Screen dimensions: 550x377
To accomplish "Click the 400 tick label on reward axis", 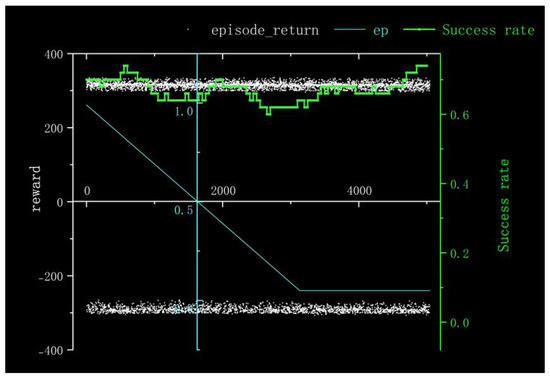I will 54,55.
